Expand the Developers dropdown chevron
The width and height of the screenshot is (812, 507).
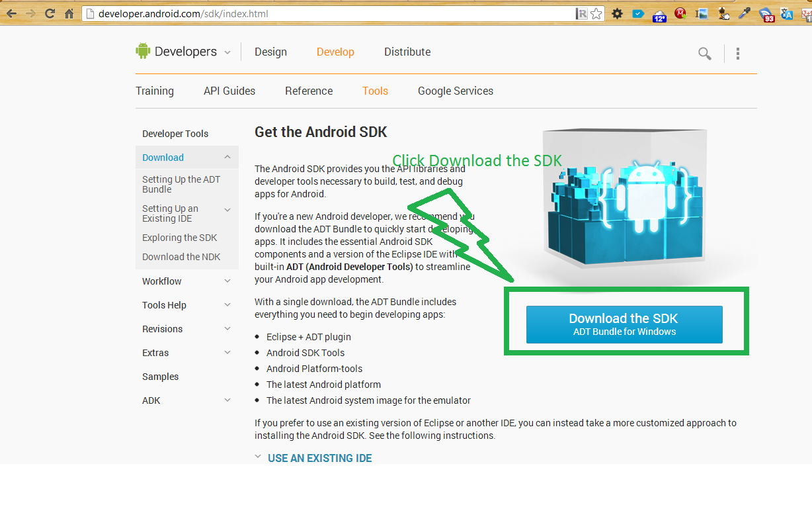coord(227,52)
